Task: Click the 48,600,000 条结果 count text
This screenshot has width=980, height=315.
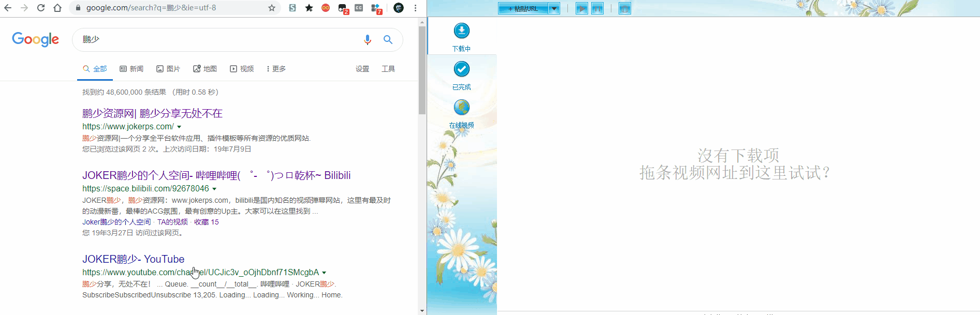Action: point(136,92)
